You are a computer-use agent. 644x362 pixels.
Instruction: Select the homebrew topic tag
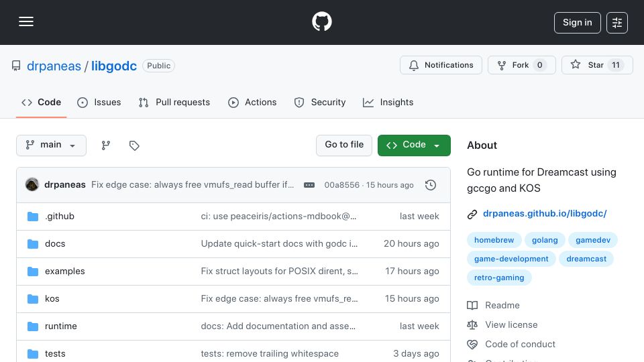[494, 240]
